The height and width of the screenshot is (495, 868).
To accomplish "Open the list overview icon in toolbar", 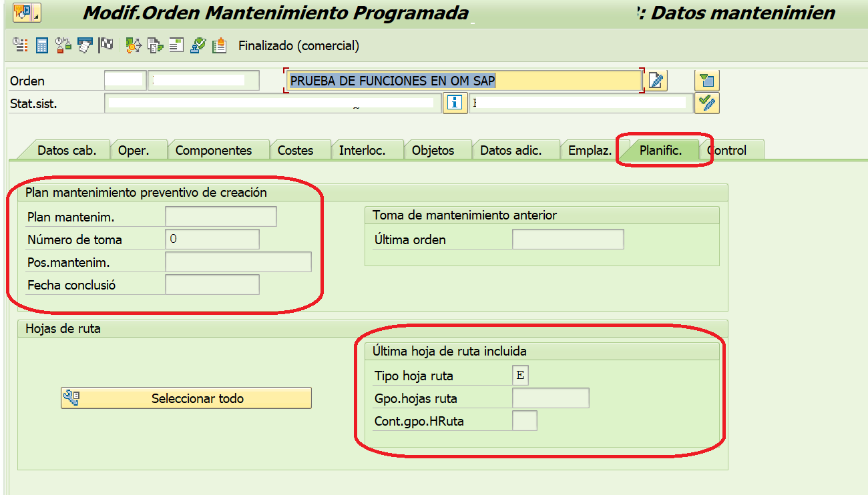I will click(x=20, y=45).
